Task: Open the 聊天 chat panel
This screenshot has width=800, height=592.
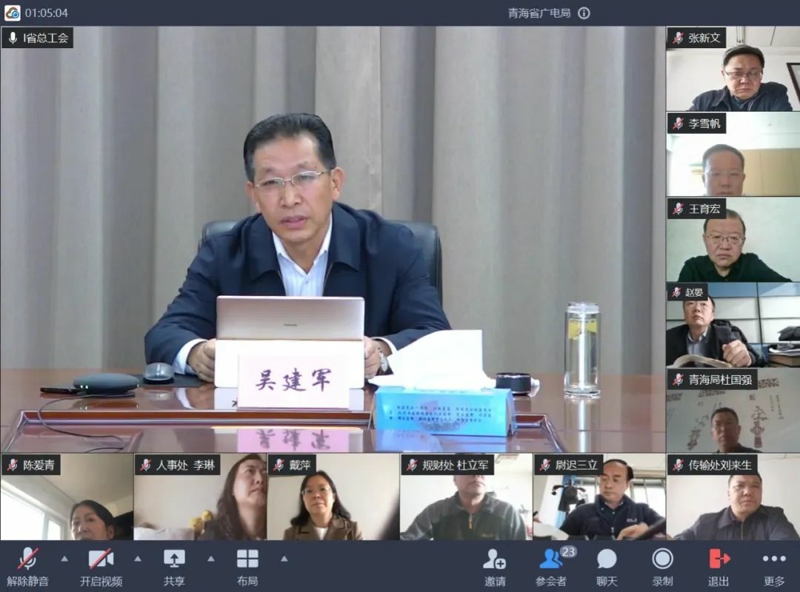Action: tap(607, 566)
